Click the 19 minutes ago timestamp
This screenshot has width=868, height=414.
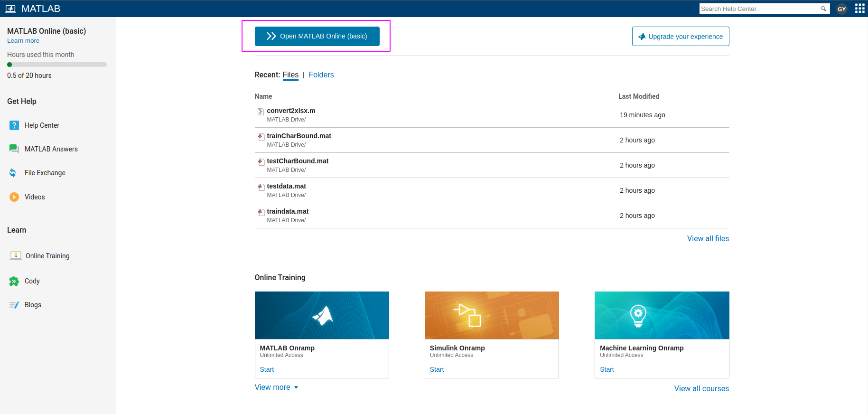[643, 115]
